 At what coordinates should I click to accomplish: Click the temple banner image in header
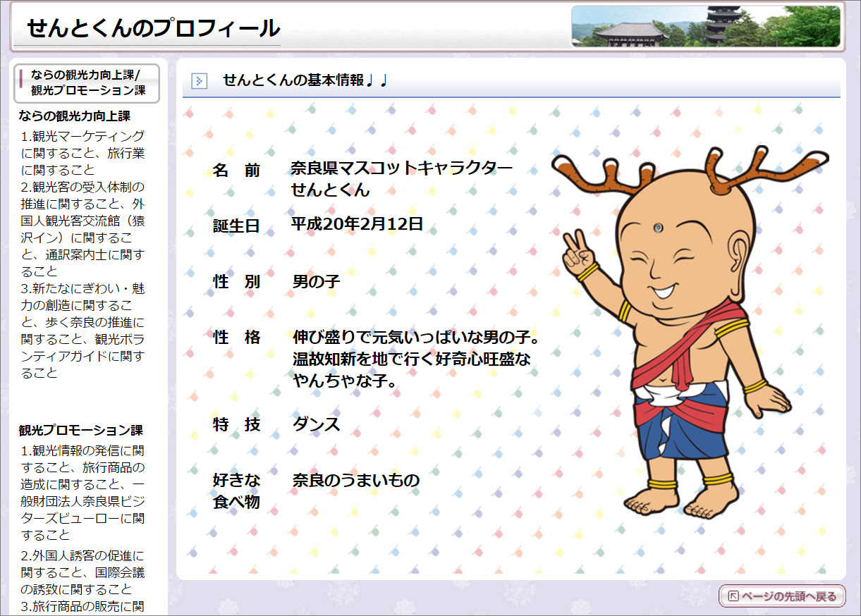(x=707, y=26)
